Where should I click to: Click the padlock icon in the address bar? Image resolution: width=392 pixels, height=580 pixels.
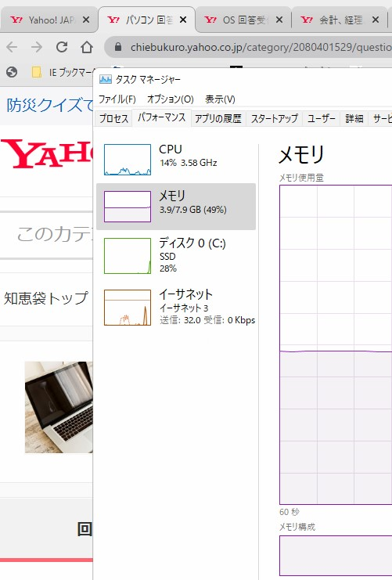118,47
